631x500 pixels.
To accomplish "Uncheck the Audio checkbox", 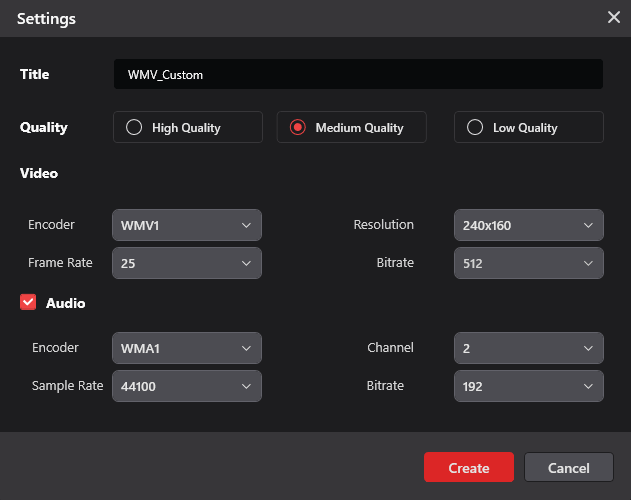I will [28, 303].
